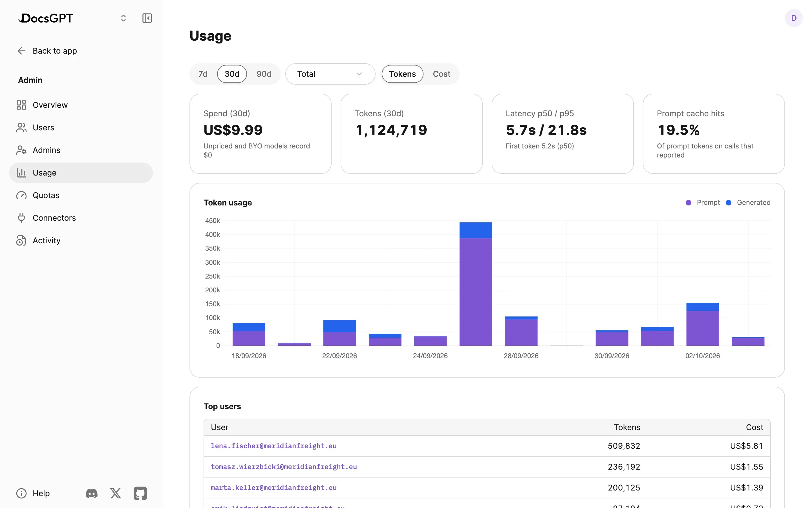Click the Top users heading

point(222,406)
